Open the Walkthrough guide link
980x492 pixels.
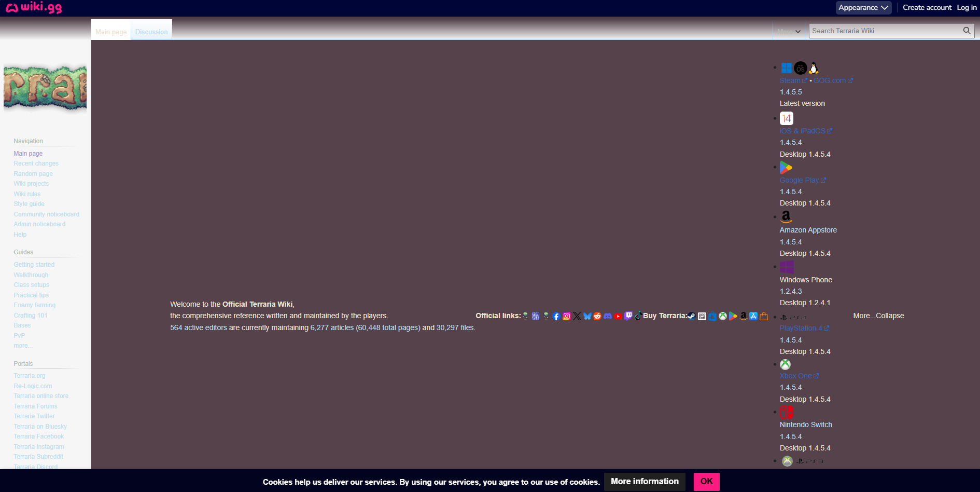click(x=31, y=275)
